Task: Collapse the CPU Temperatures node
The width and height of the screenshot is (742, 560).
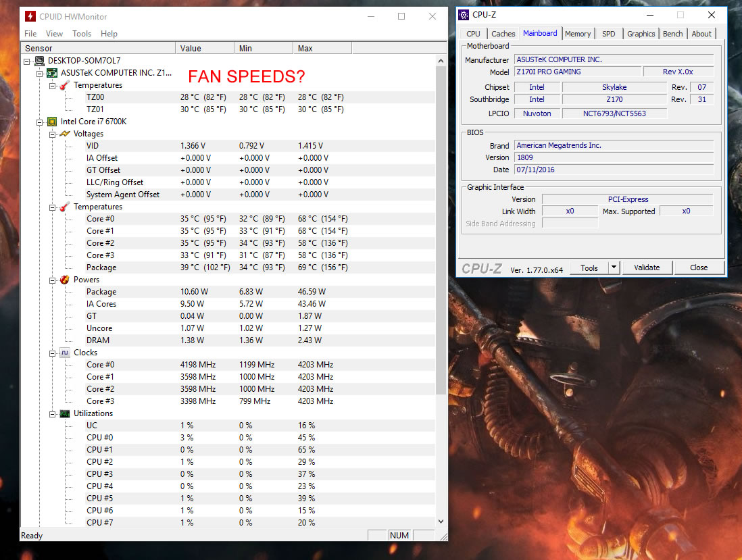Action: pyautogui.click(x=53, y=207)
